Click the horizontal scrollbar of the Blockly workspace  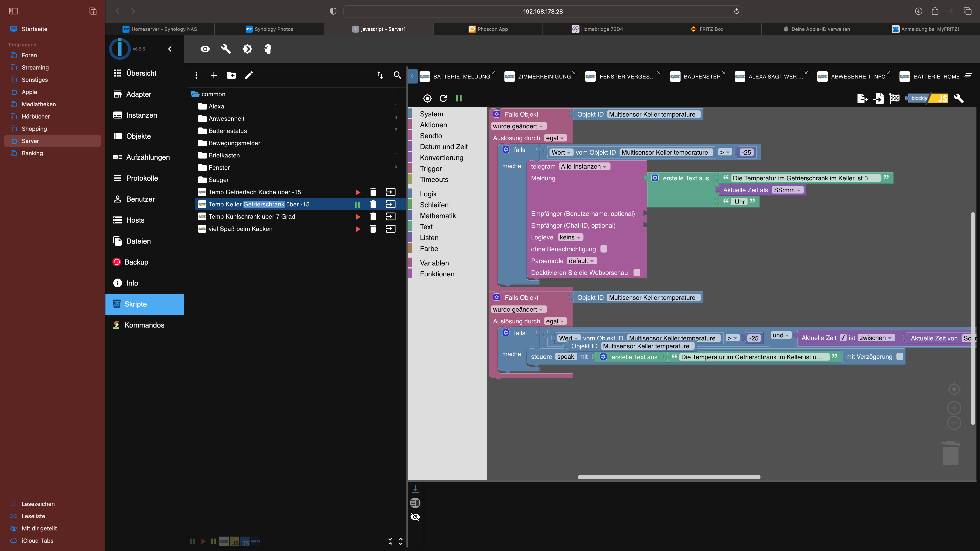[669, 477]
